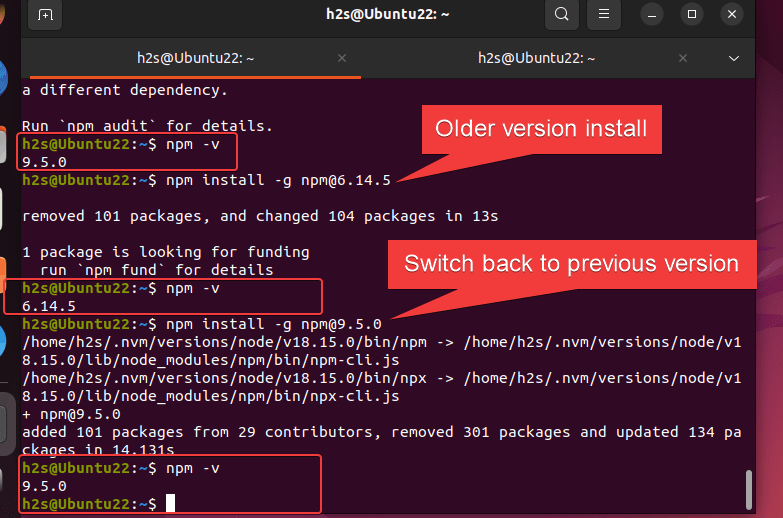This screenshot has height=518, width=783.
Task: Click the path line ending 'npx-cli.js'
Action: coord(382,387)
